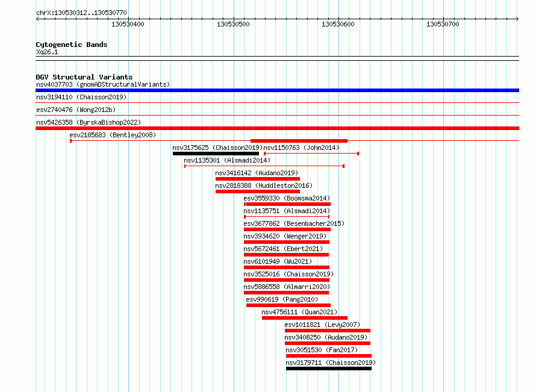
Task: Select the red nsv3525016 variant bar
Action: point(287,280)
